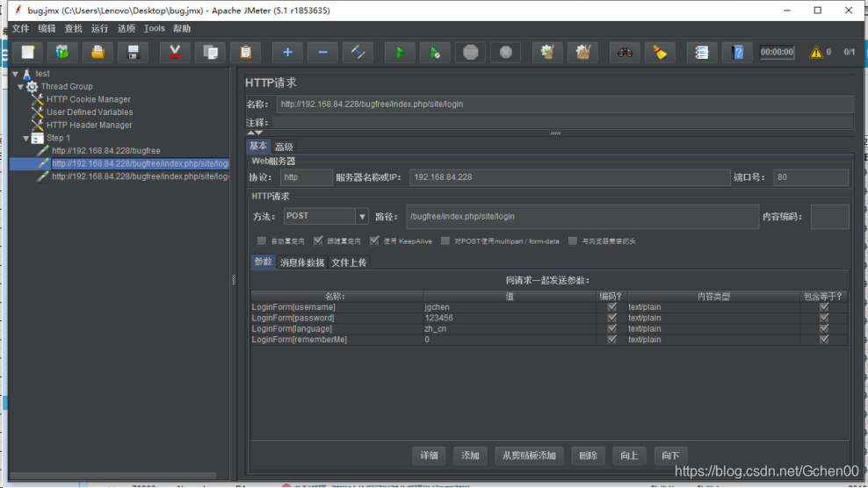Click the Collapse All minus icon
This screenshot has height=488, width=868.
pyautogui.click(x=322, y=52)
